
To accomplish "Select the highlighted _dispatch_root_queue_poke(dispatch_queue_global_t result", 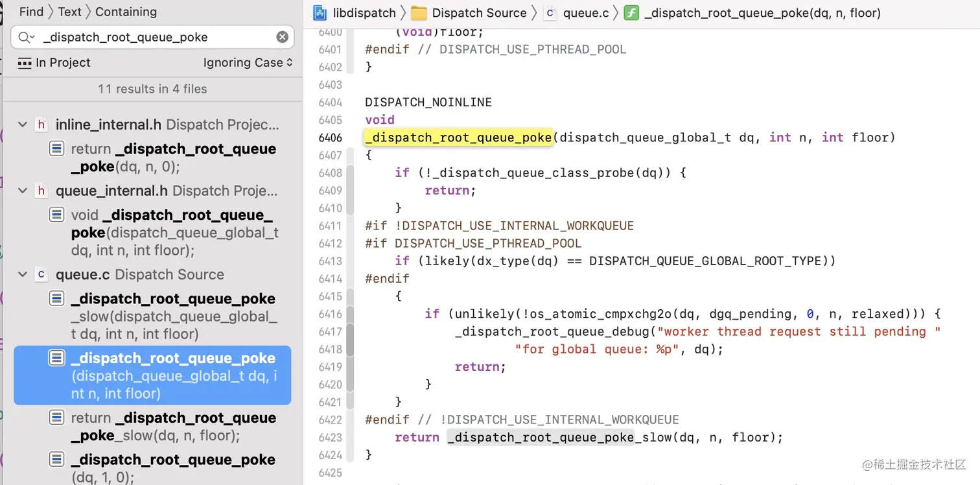I will pos(152,375).
